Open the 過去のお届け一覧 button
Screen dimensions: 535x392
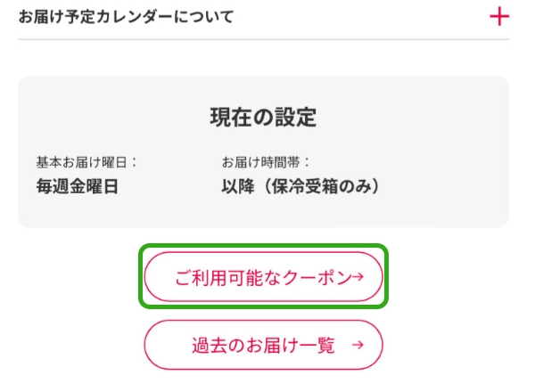263,345
